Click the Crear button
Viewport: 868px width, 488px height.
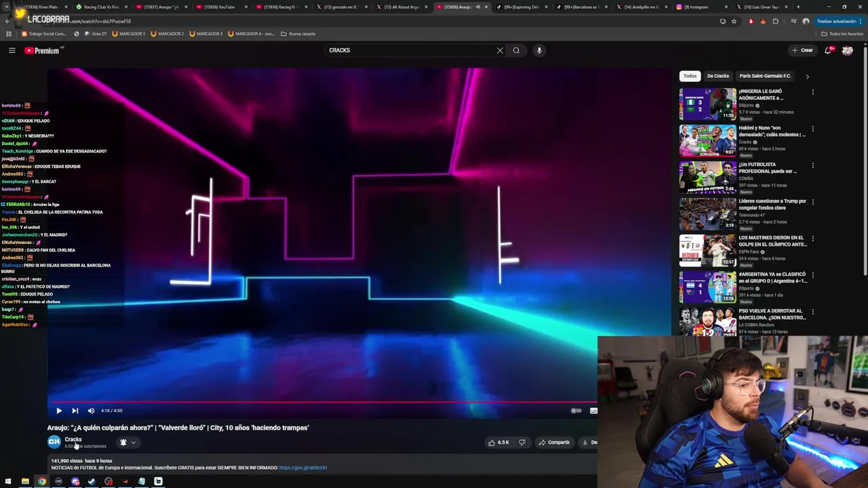click(x=802, y=50)
